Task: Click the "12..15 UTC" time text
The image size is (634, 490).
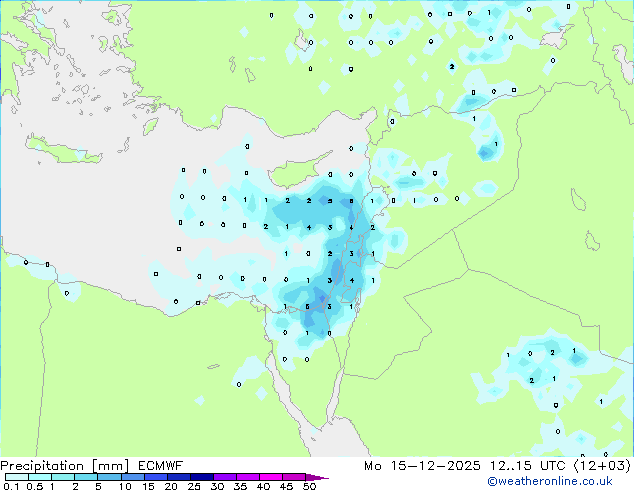Action: pos(528,466)
